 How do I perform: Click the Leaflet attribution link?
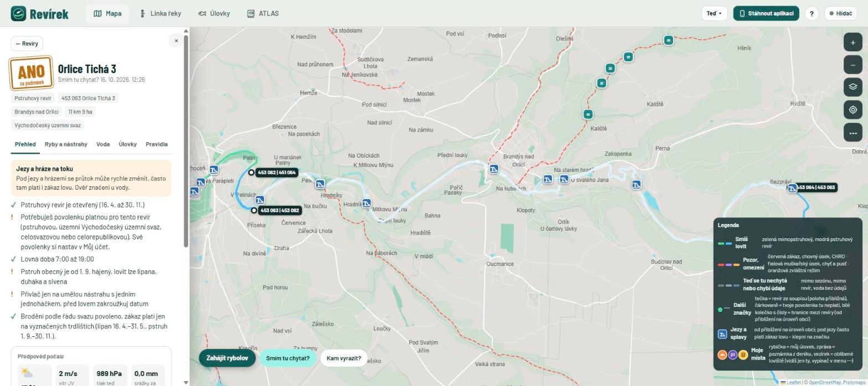(x=790, y=382)
